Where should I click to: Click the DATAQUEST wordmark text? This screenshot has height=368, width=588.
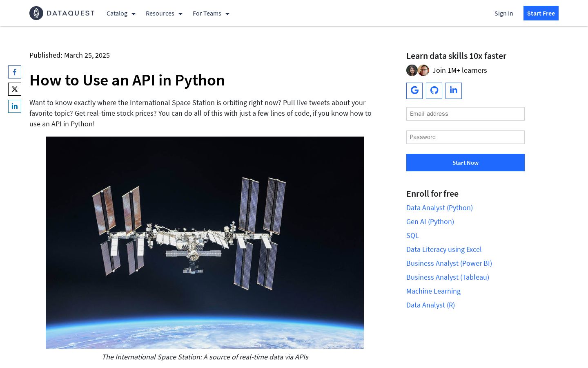[71, 13]
